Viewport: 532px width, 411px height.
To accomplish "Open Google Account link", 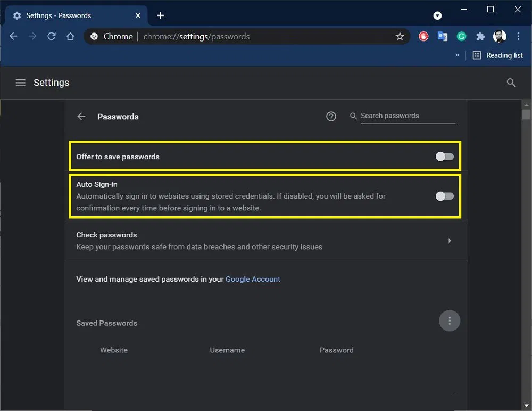I will pyautogui.click(x=253, y=279).
